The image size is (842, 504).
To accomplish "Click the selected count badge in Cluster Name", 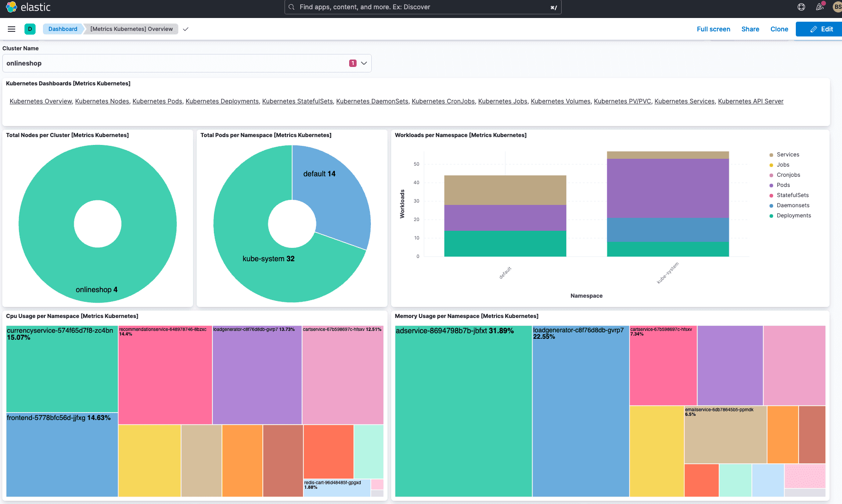I will pos(353,63).
